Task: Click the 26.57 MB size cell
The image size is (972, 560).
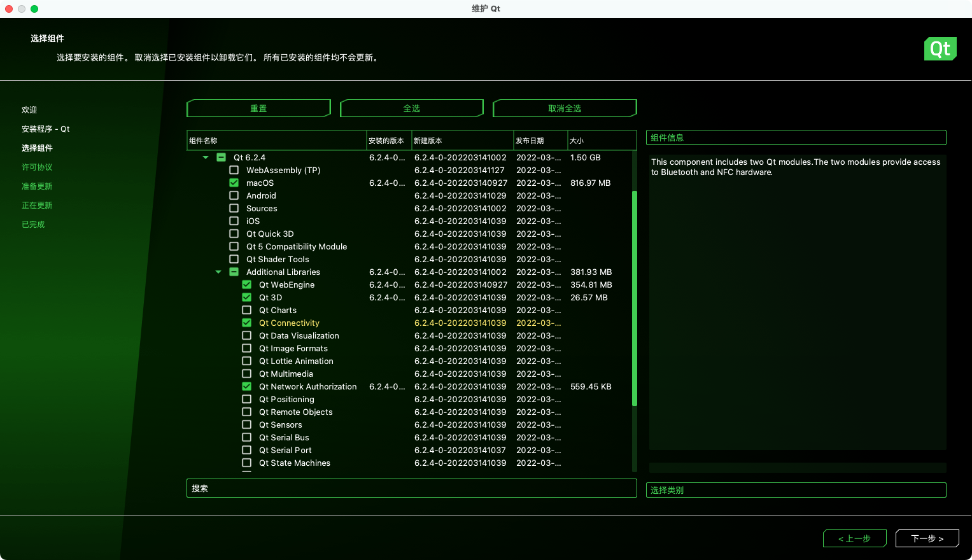Action: tap(589, 297)
